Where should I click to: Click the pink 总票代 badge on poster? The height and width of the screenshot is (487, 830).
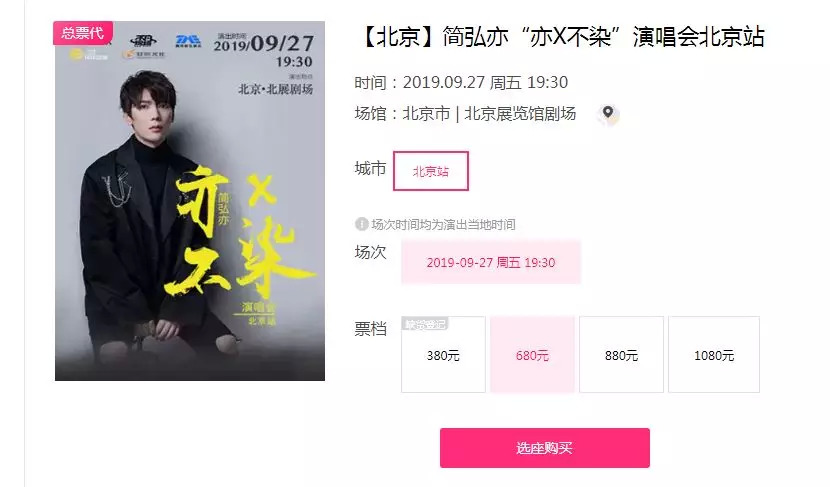pos(83,33)
